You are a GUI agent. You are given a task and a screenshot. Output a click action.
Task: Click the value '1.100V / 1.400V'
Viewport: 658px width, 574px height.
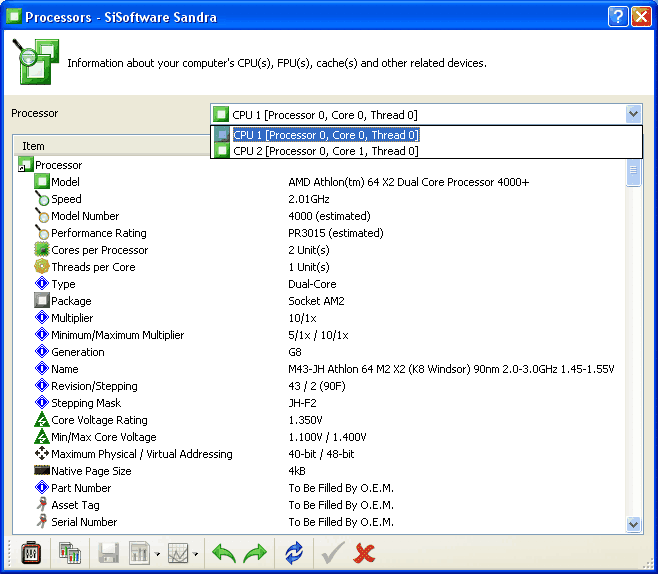[327, 437]
